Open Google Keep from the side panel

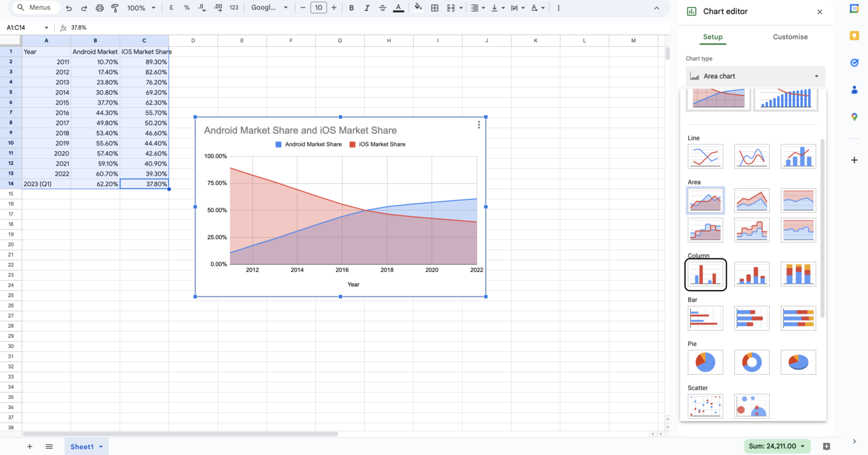click(x=854, y=36)
